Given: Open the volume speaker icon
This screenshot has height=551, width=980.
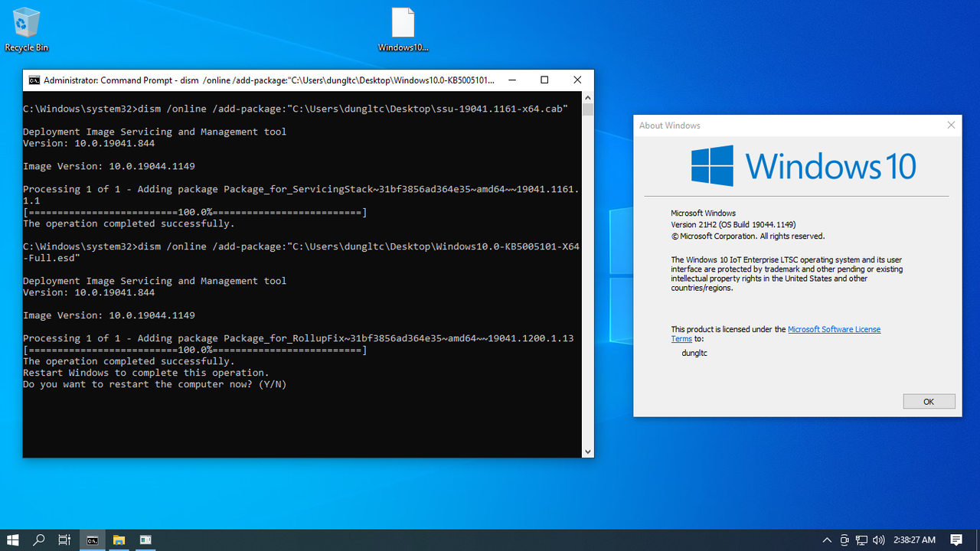Looking at the screenshot, I should click(878, 540).
